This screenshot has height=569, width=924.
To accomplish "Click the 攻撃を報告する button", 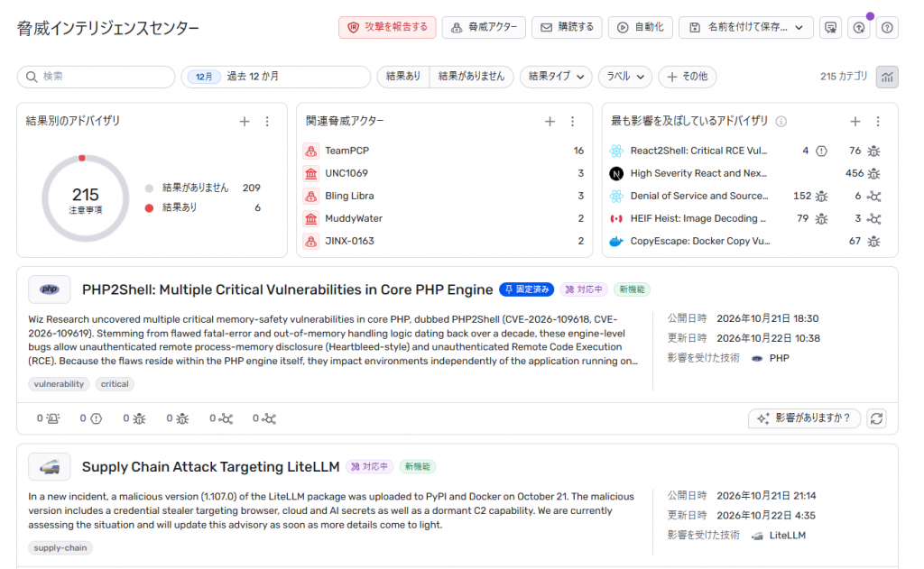I will tap(387, 28).
